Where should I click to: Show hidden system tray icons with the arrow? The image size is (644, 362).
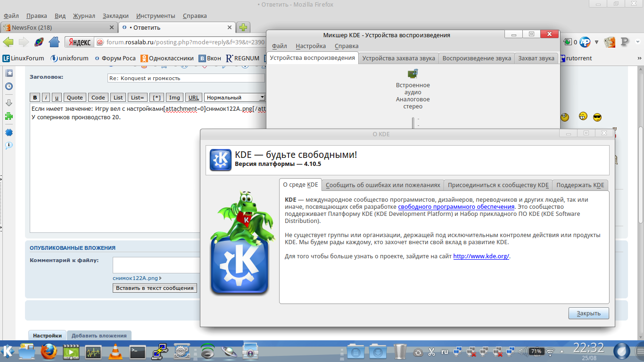coord(562,352)
